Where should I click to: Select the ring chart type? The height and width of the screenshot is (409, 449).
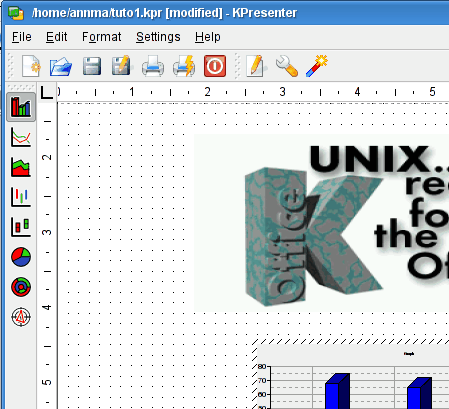(x=21, y=287)
